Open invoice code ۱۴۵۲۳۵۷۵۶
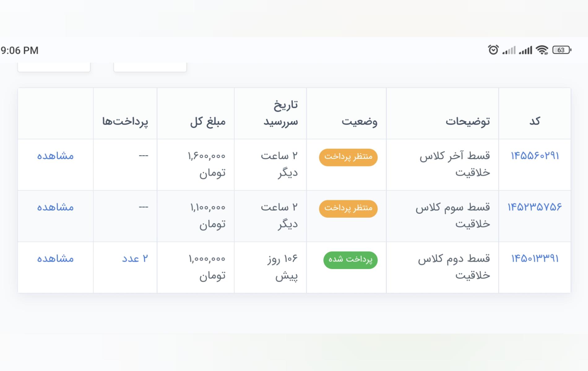 pos(535,207)
